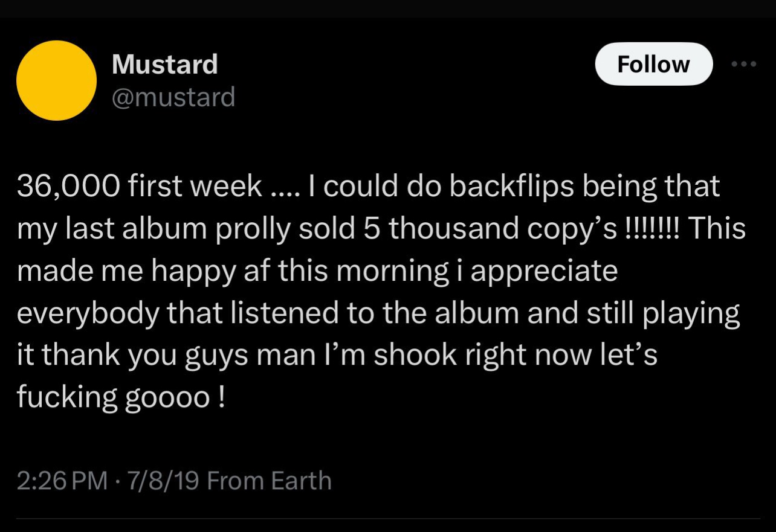
Task: Click the "36,000" number in the tweet
Action: point(68,187)
